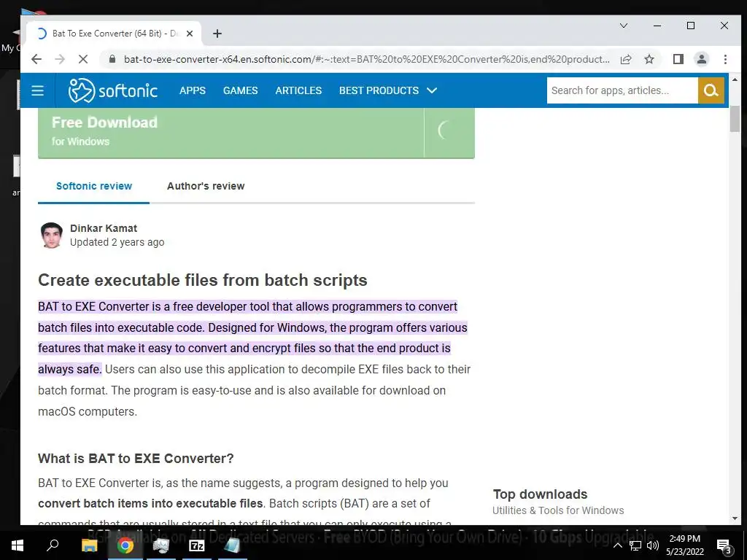This screenshot has height=560, width=747.
Task: Expand the BEST PRODUCTS dropdown
Action: tap(388, 90)
